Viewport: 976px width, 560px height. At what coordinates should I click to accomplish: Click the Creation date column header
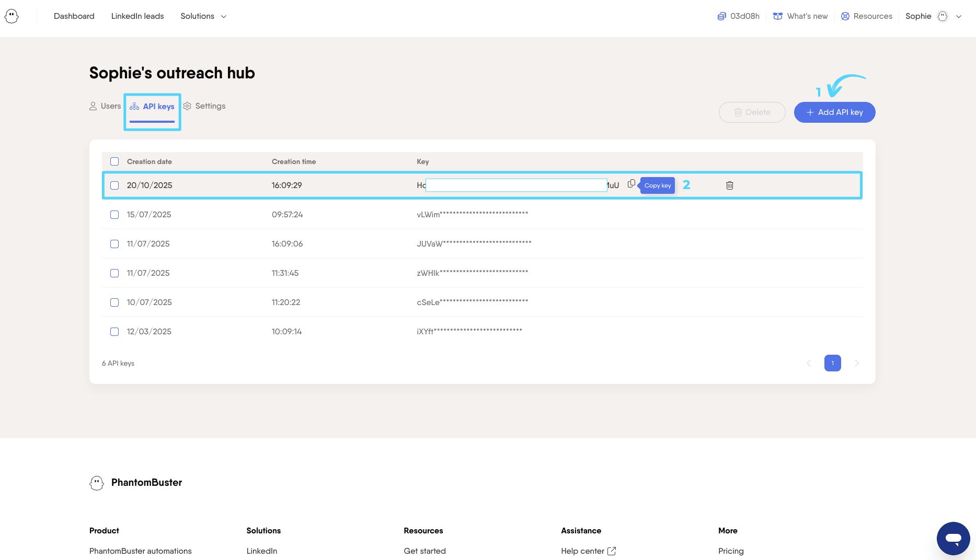point(149,161)
